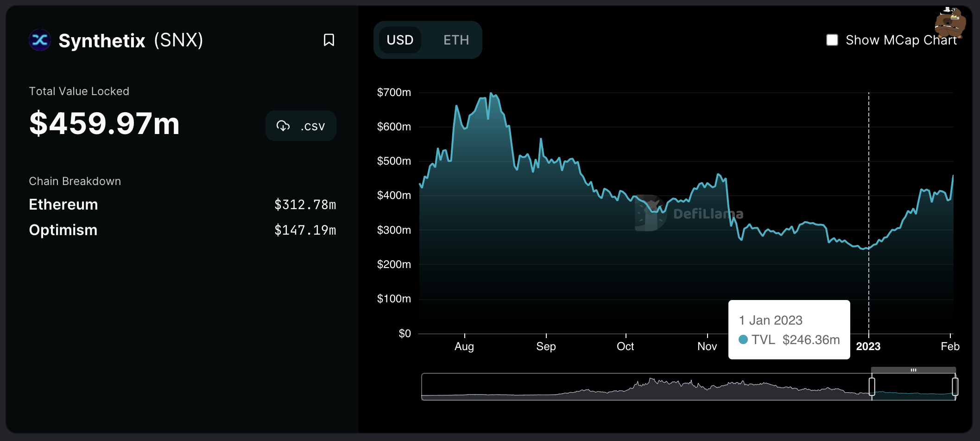Viewport: 980px width, 441px height.
Task: Click the Oct label on x-axis
Action: click(x=625, y=346)
